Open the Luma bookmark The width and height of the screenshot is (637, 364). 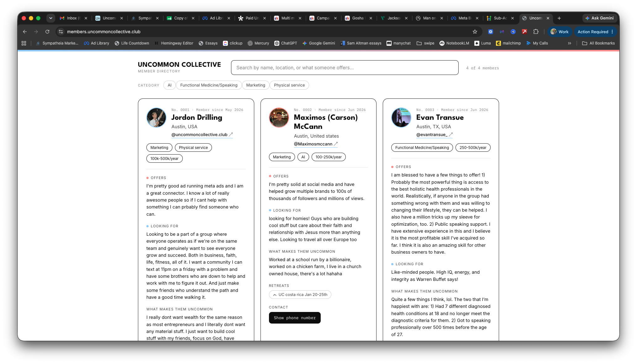(482, 43)
